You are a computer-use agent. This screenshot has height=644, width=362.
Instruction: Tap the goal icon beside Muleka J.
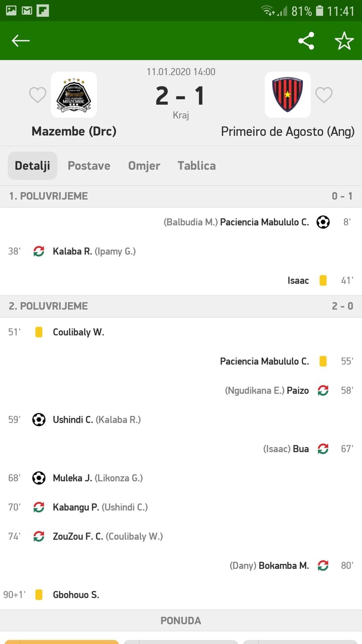[x=39, y=478]
